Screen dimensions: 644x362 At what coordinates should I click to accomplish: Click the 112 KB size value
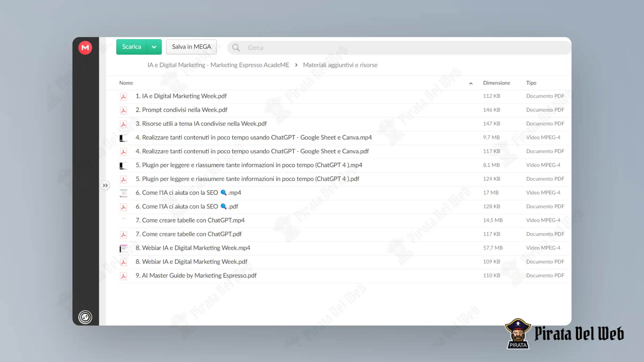pos(492,96)
